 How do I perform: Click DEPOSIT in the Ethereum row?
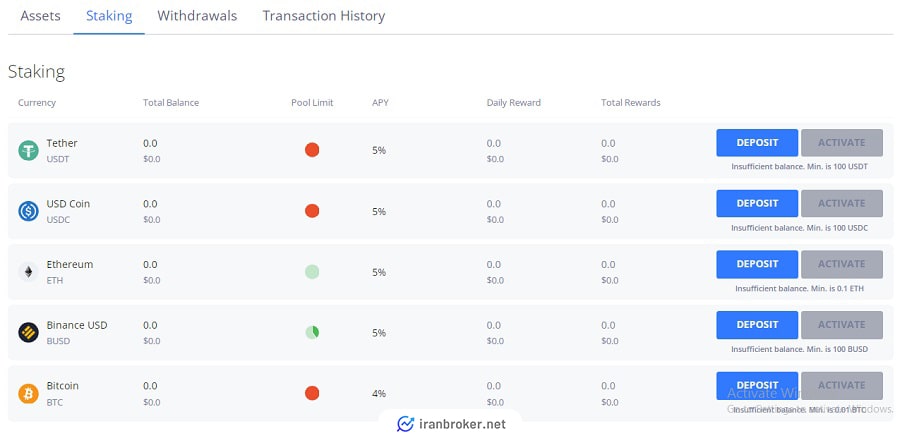(757, 264)
